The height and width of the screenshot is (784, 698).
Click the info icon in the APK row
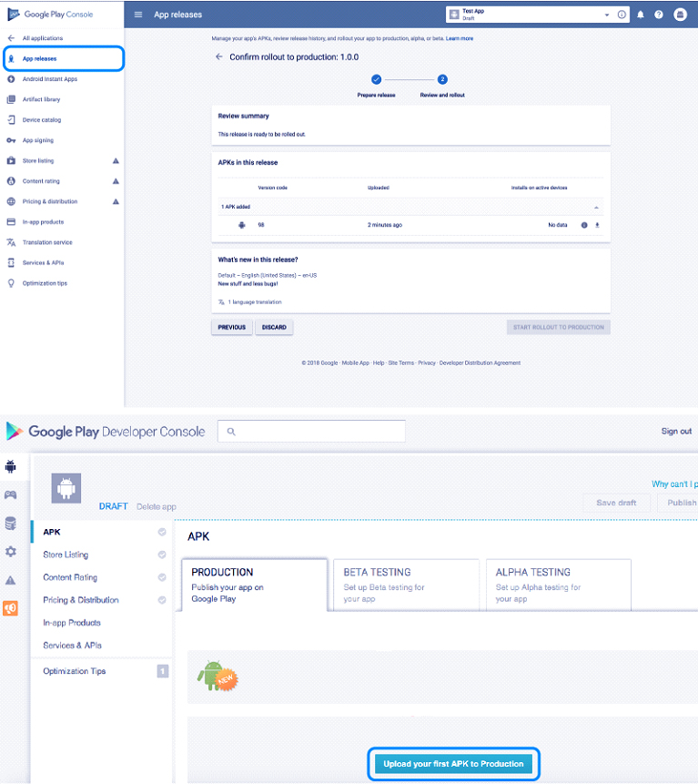click(584, 224)
